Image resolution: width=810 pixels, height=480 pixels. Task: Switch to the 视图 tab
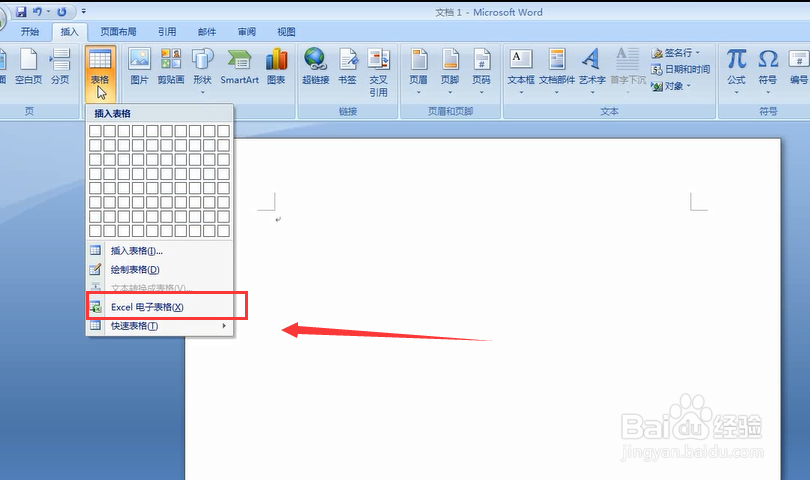click(286, 32)
